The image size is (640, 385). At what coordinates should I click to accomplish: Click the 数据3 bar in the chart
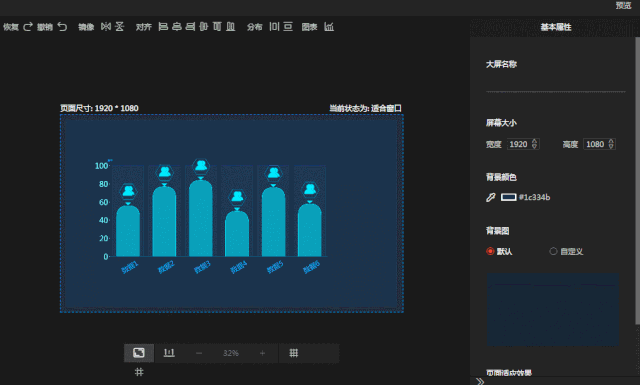[201, 218]
